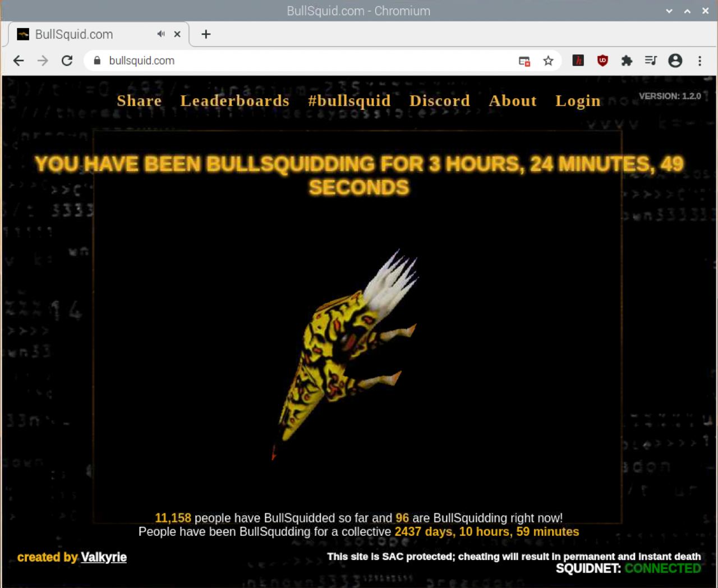This screenshot has width=718, height=588.
Task: View site security lock info
Action: click(x=97, y=61)
